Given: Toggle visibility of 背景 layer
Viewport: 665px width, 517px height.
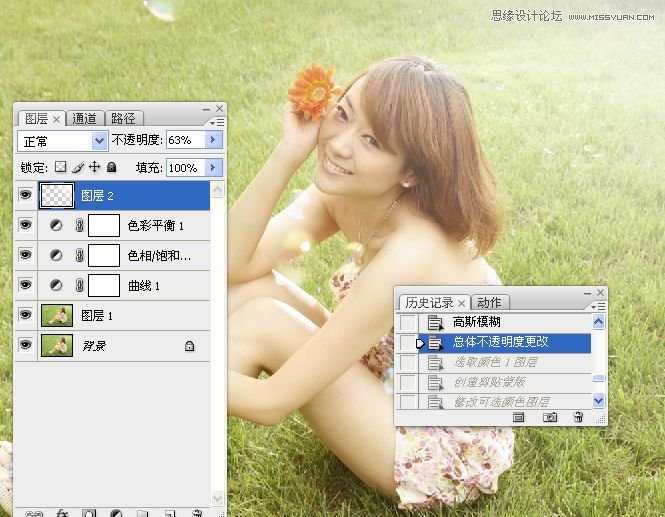Looking at the screenshot, I should (x=25, y=345).
